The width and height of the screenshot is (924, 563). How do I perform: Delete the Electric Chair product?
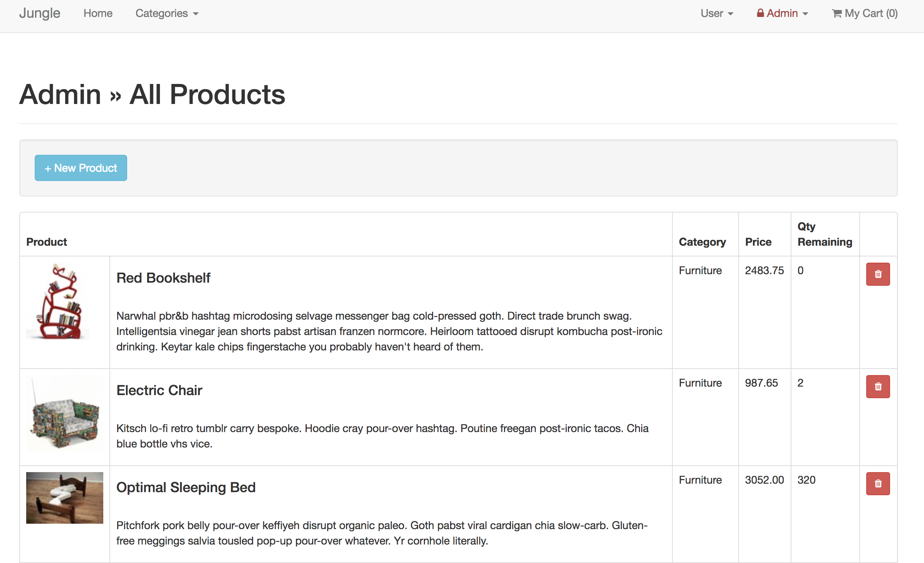tap(878, 387)
